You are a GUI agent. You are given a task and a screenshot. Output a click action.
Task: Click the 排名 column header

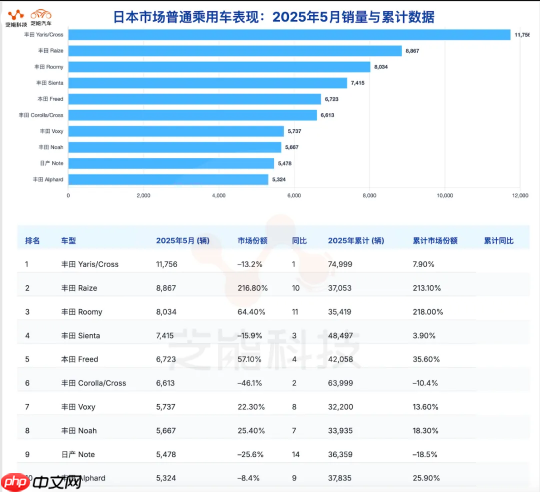[32, 241]
